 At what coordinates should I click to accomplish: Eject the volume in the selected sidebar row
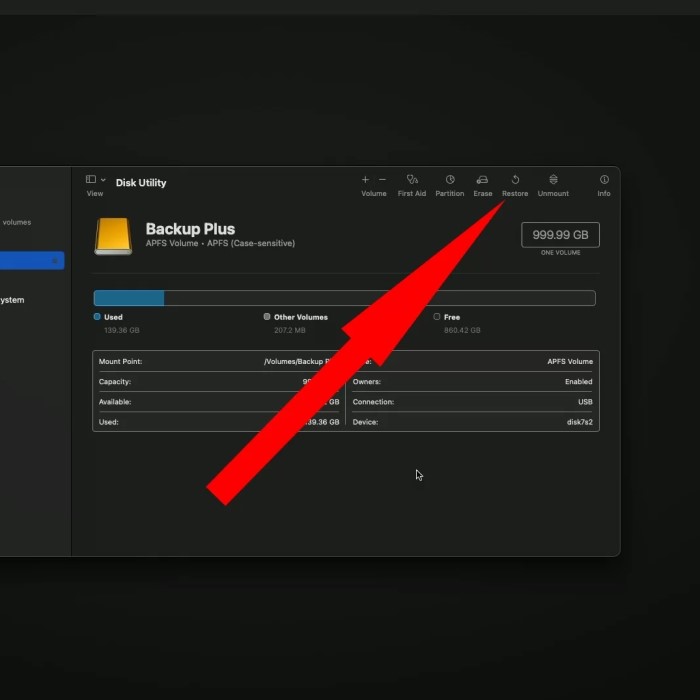coord(55,261)
